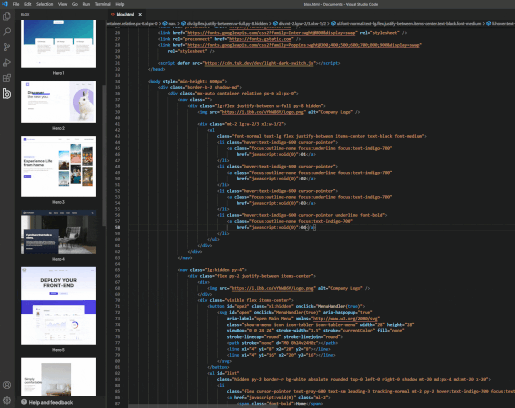Click the nav class lg:hidden line 65

tap(212, 270)
